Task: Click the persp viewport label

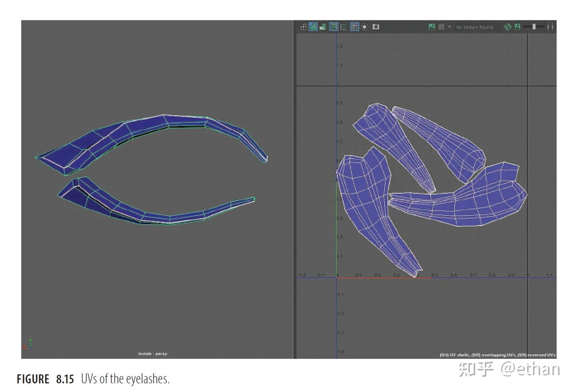Action: 161,353
